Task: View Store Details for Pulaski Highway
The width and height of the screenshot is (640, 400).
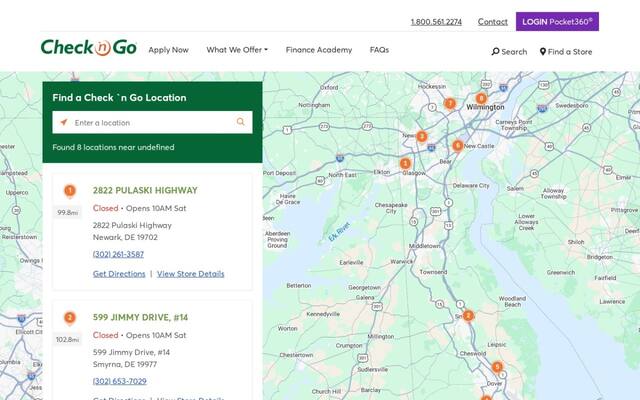Action: click(191, 273)
